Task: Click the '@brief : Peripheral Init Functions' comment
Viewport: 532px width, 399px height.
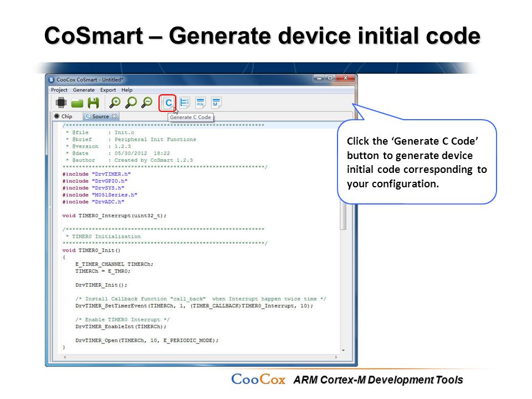Action: pos(131,140)
